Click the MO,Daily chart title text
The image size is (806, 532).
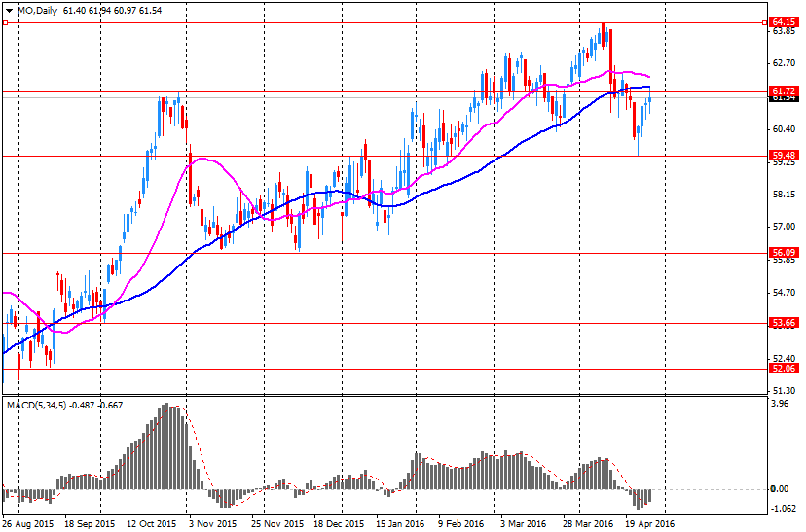38,11
